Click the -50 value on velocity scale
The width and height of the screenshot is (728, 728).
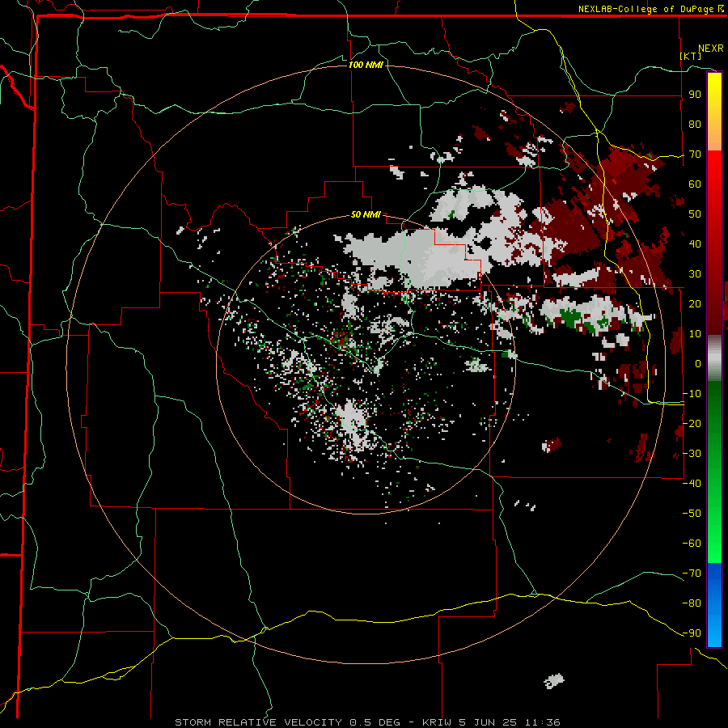692,513
